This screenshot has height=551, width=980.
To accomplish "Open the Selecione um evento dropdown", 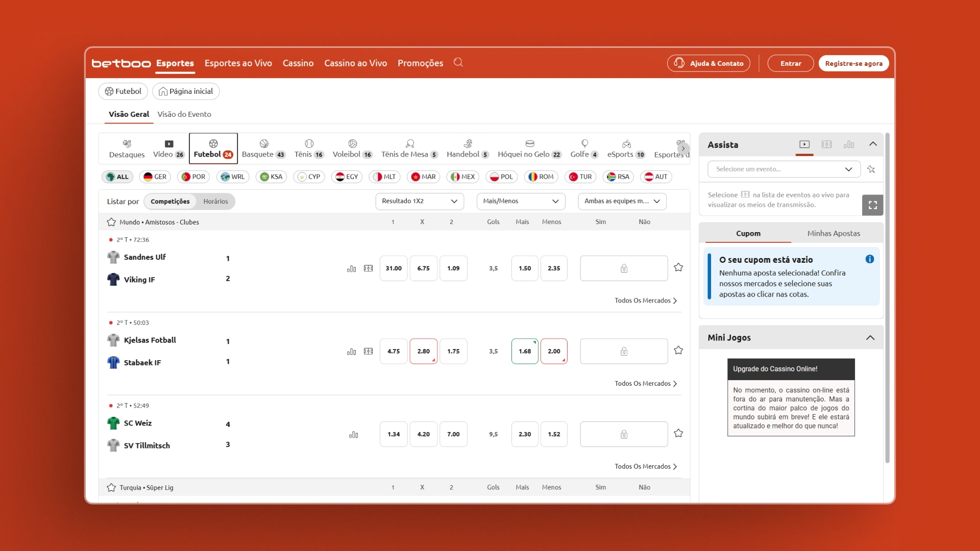I will click(x=784, y=169).
